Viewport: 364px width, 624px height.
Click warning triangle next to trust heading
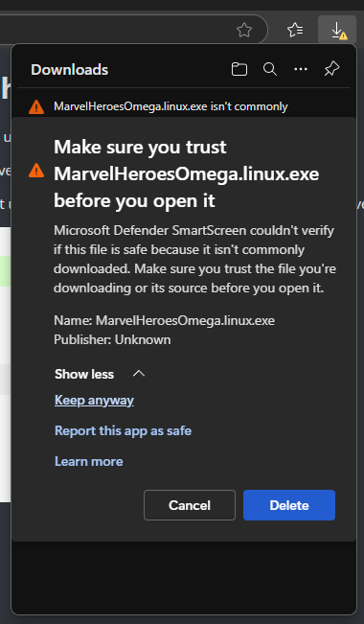[x=36, y=171]
